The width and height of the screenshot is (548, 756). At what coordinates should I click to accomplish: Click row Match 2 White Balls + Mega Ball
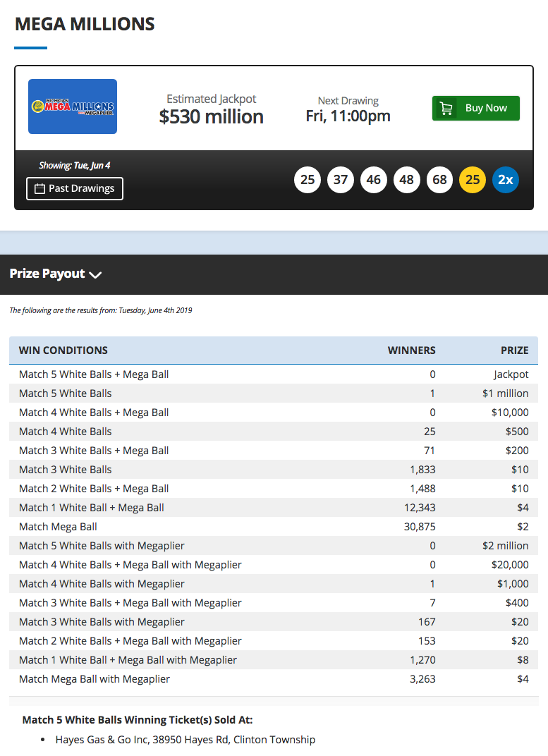tap(274, 489)
